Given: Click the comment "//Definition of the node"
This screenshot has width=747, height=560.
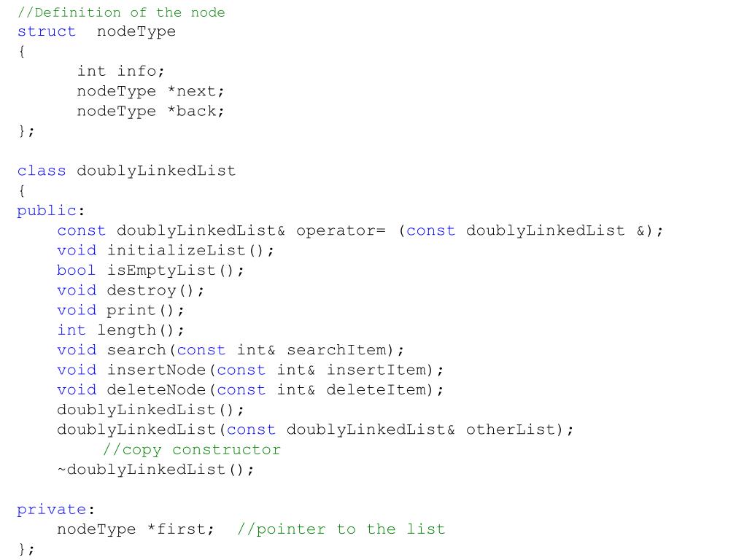Looking at the screenshot, I should click(x=121, y=12).
